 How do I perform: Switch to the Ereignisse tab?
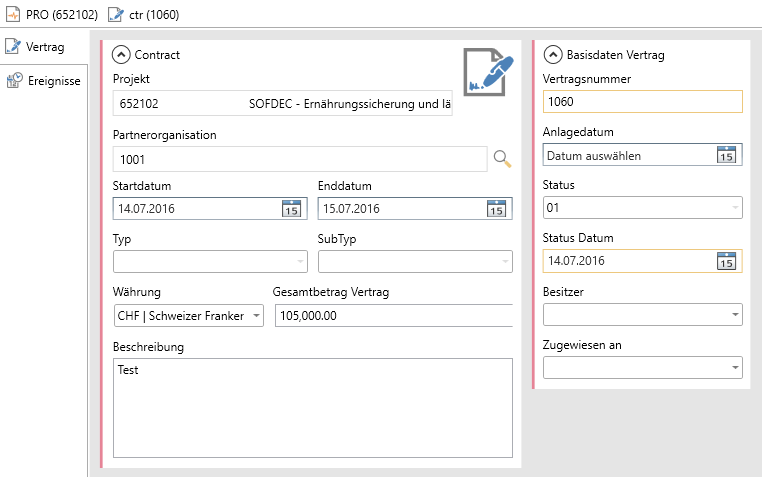click(x=44, y=80)
